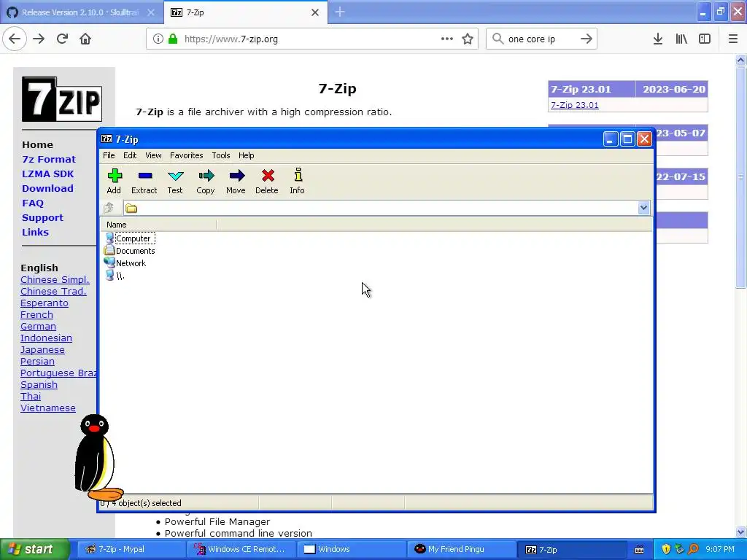The height and width of the screenshot is (560, 747).
Task: Switch to My Friend Pingu taskbar button
Action: pos(462,549)
